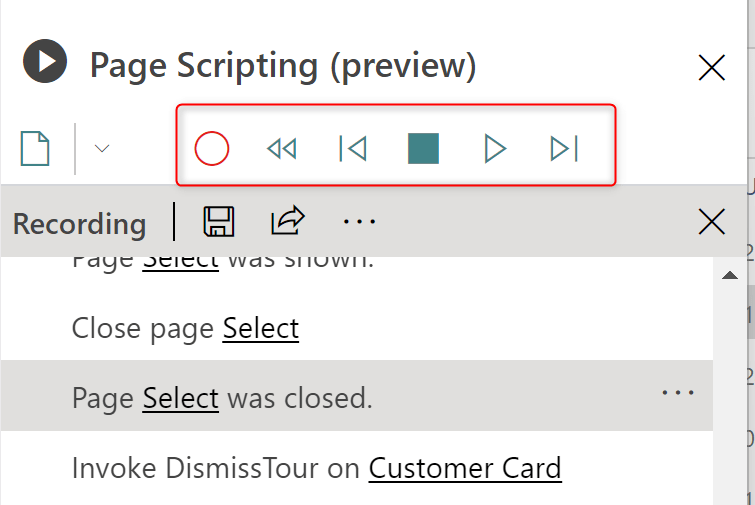Open the Select link in "Page Select was closed"

pyautogui.click(x=180, y=398)
